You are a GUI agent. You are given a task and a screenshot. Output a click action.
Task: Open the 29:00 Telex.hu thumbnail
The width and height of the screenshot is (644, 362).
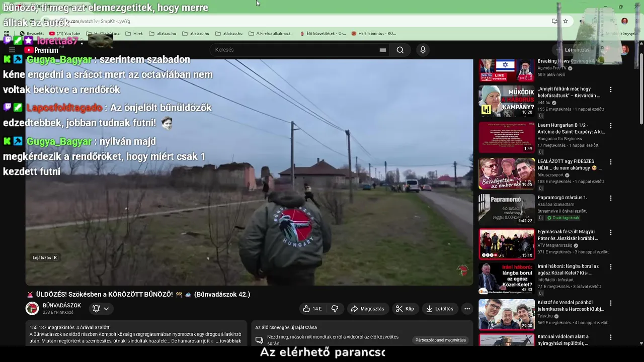pyautogui.click(x=507, y=315)
